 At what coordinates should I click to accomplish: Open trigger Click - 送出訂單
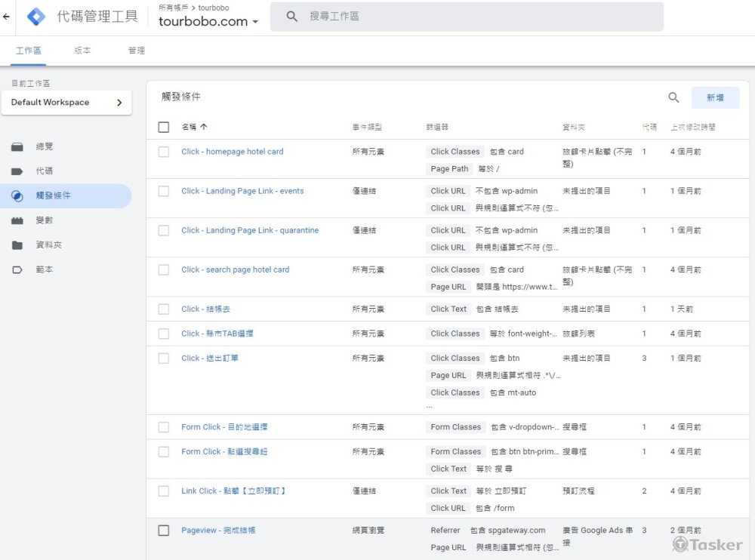pyautogui.click(x=209, y=358)
